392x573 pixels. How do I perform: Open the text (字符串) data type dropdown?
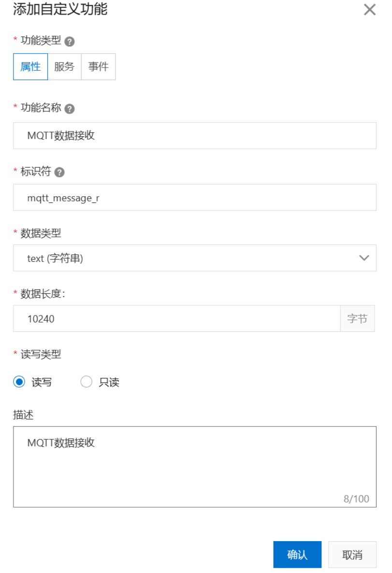194,258
